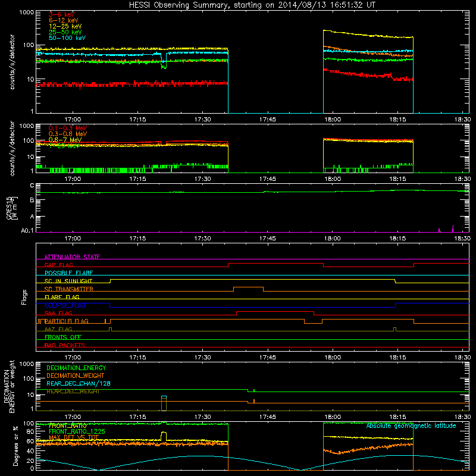Click the DECIMATION ENERGY or weight axis label

pos(9,386)
